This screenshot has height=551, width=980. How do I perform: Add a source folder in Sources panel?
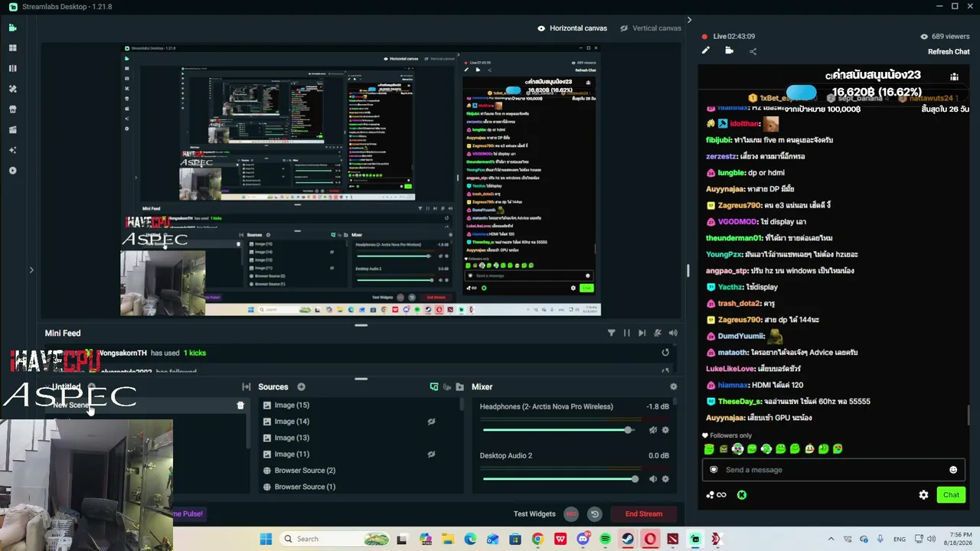tap(459, 387)
